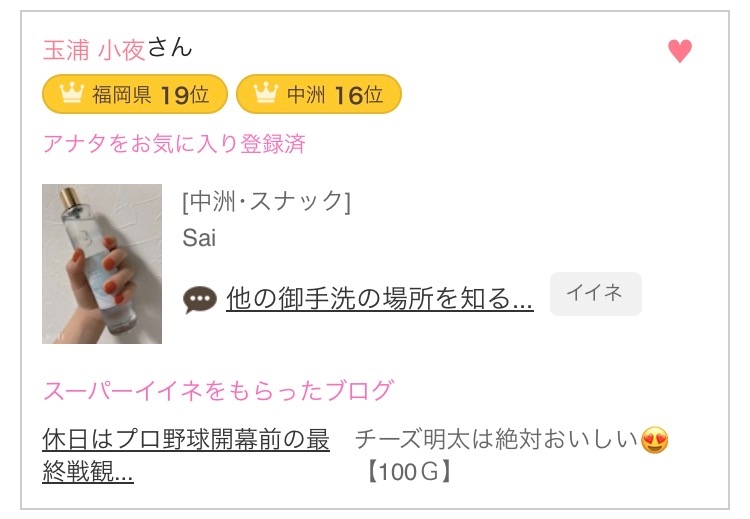Click the 【100G】 text
The image size is (750, 519).
410,470
